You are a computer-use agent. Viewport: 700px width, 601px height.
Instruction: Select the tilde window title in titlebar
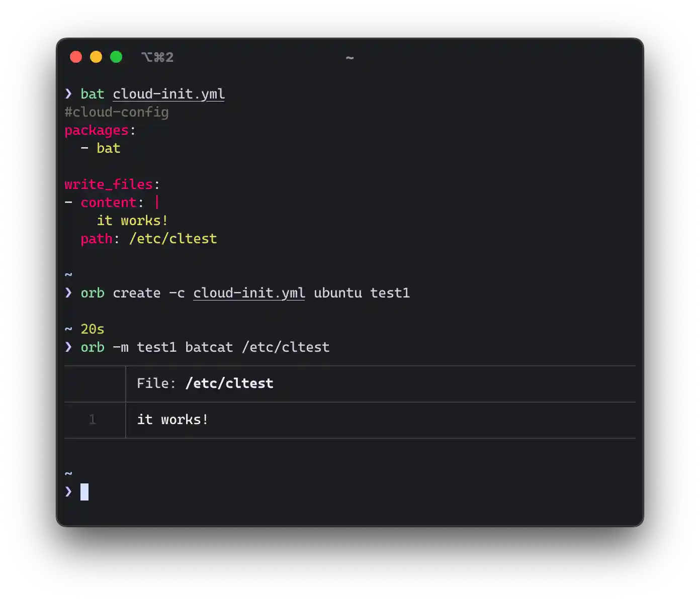pos(350,57)
